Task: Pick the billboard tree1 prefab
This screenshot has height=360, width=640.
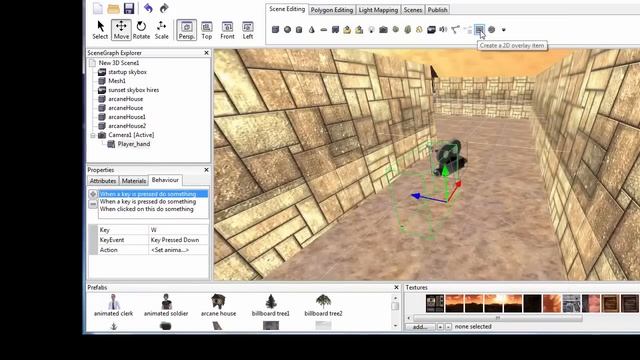Action: point(271,305)
